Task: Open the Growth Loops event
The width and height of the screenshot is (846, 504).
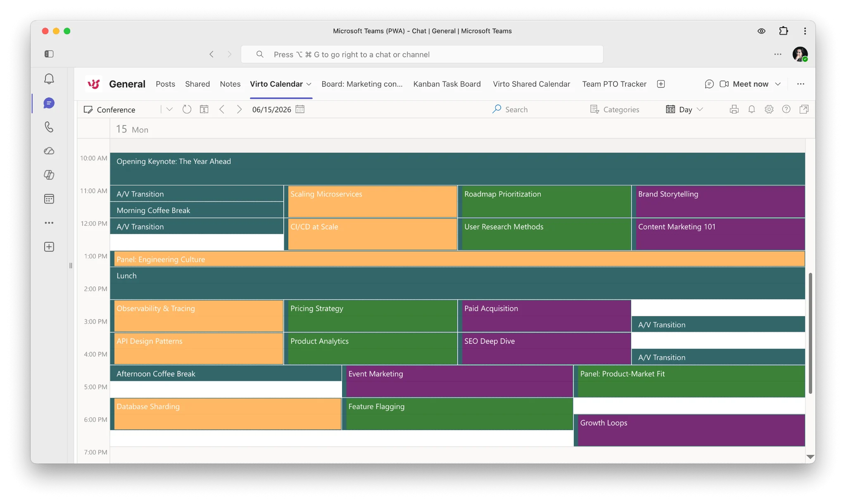Action: coord(689,430)
